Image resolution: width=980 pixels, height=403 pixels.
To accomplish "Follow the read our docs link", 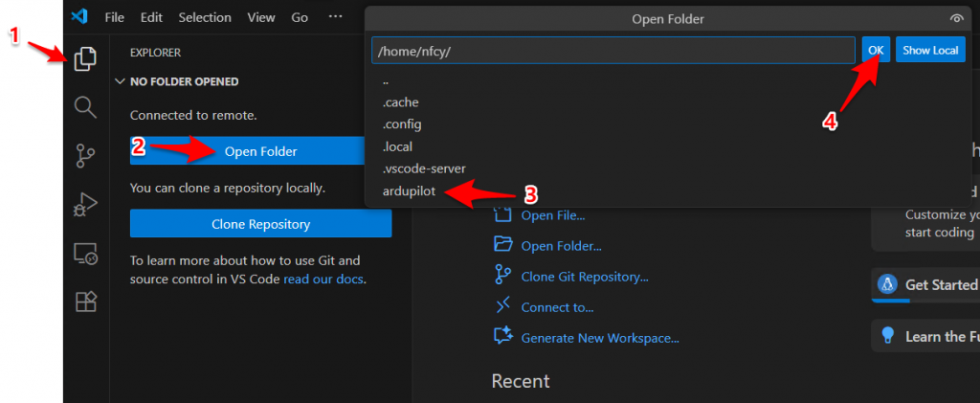I will tap(323, 280).
